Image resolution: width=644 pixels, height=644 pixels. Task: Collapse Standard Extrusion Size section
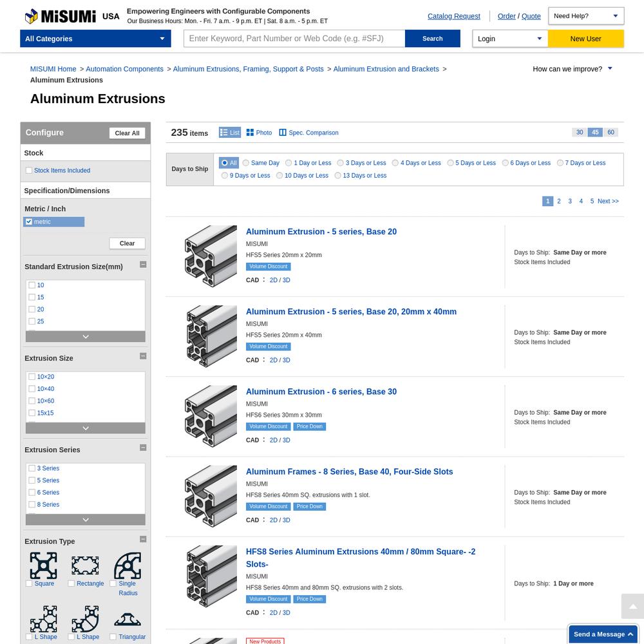(x=143, y=265)
